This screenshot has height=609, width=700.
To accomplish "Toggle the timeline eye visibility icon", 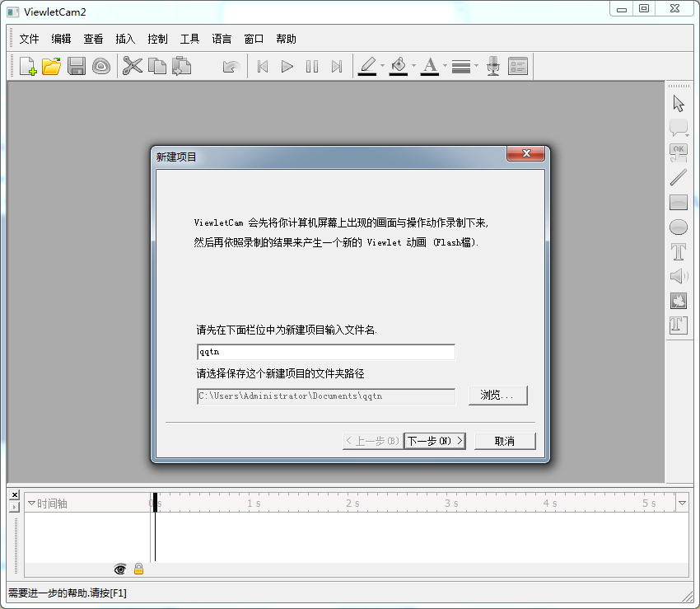I will click(120, 569).
